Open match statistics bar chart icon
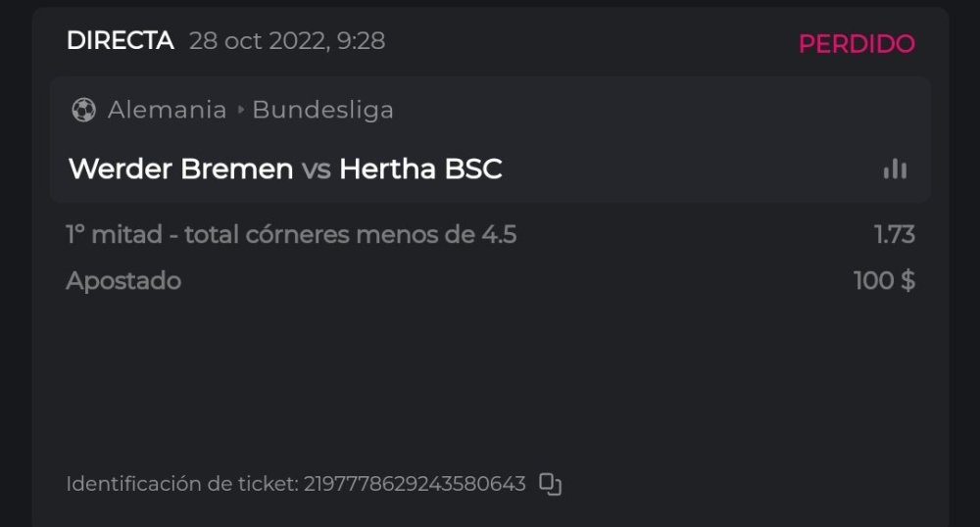 click(x=895, y=169)
